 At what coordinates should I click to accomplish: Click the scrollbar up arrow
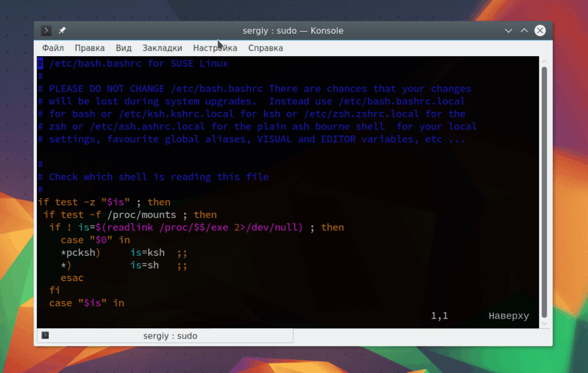click(544, 61)
